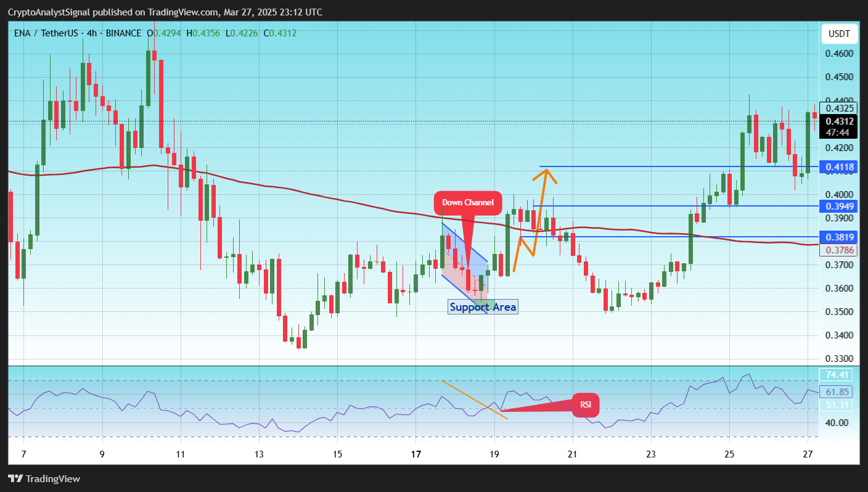868x492 pixels.
Task: Click the 0.3600 price scale value
Action: pos(839,289)
